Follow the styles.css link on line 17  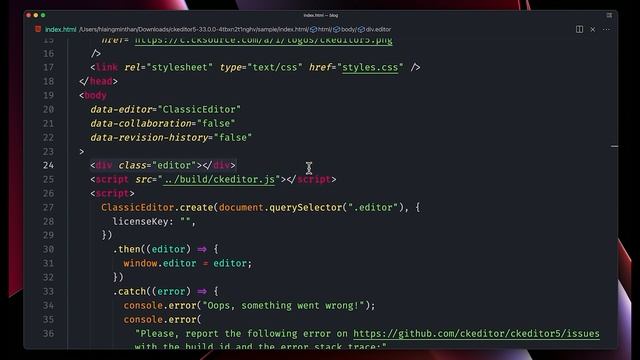tap(370, 67)
